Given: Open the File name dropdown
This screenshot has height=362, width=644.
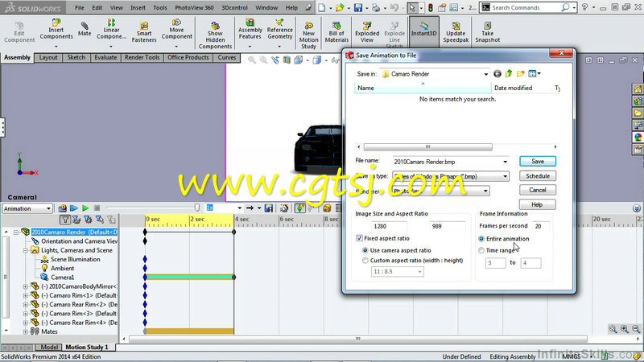Looking at the screenshot, I should pos(505,162).
